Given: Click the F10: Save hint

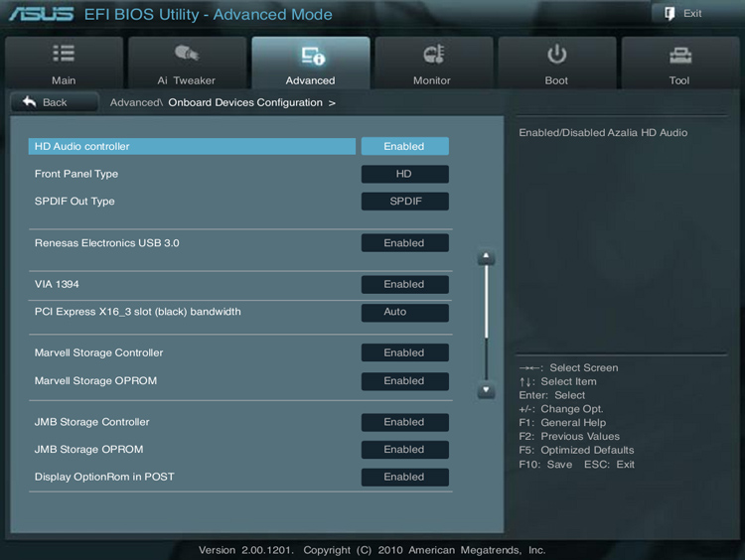Looking at the screenshot, I should click(x=545, y=465).
